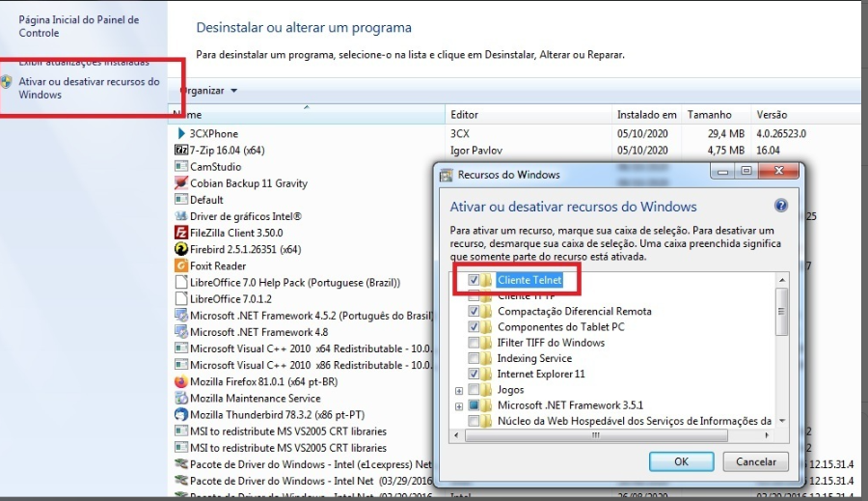Click the Visual C++ 2010 x86 icon
868x501 pixels.
(x=181, y=365)
